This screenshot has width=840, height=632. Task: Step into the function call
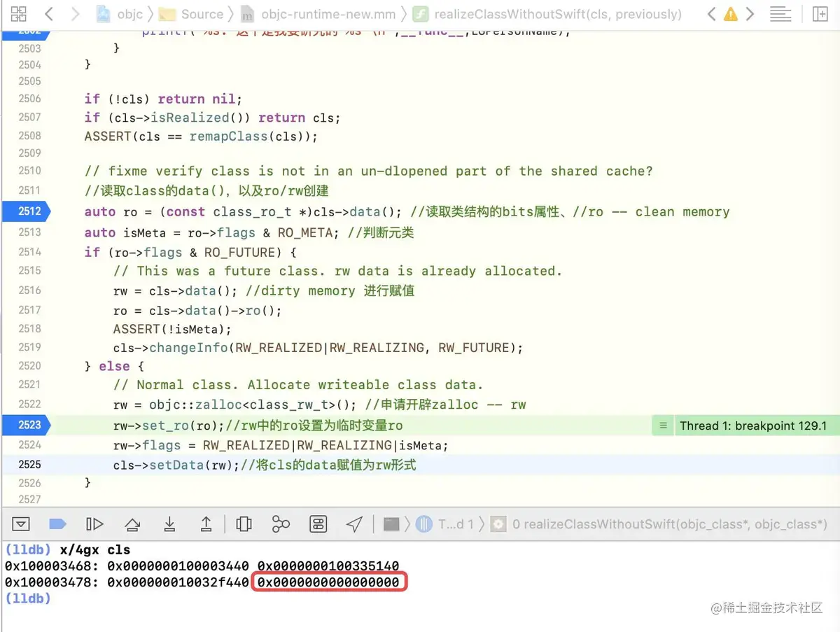click(169, 524)
